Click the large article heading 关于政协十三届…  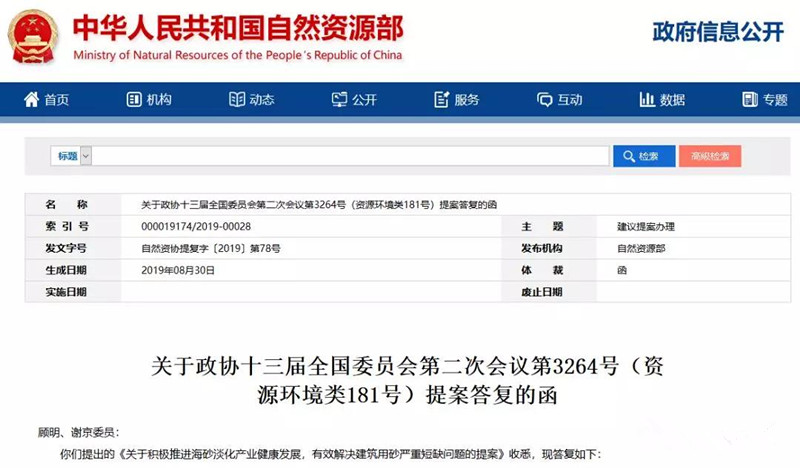point(407,380)
